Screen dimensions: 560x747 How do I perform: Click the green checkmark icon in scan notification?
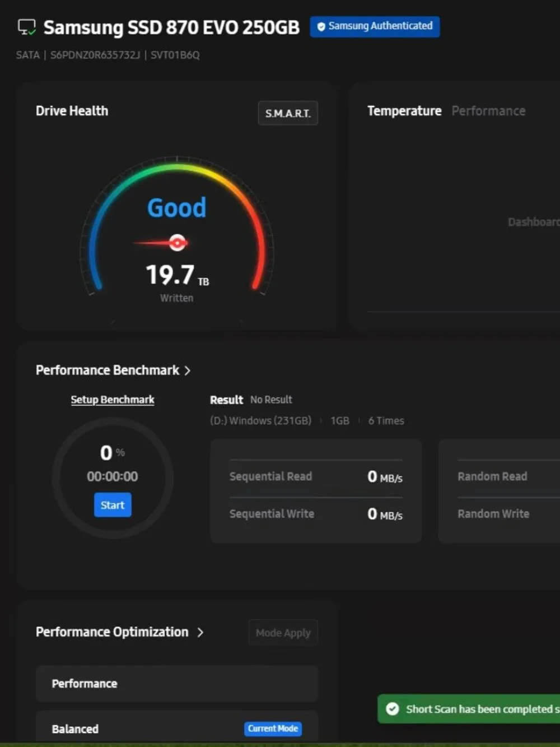[393, 709]
